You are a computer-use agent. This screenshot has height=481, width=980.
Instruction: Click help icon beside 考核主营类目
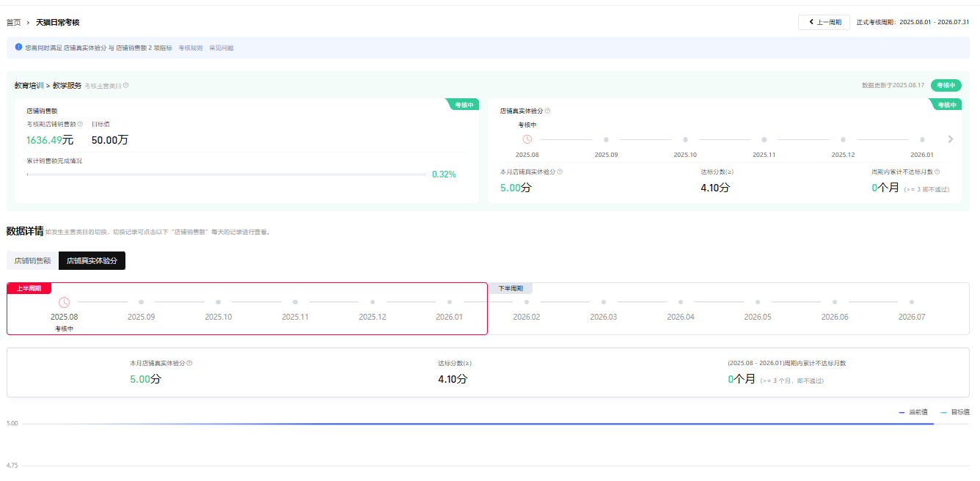point(126,86)
